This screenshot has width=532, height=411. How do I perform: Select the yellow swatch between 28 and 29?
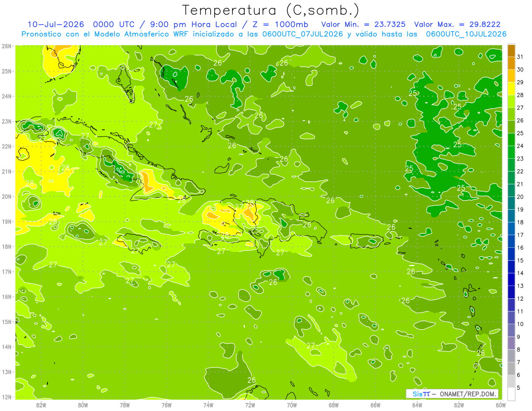pos(511,89)
